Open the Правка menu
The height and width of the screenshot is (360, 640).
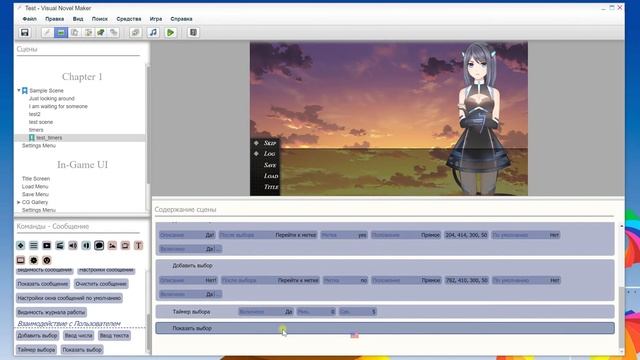pos(54,19)
